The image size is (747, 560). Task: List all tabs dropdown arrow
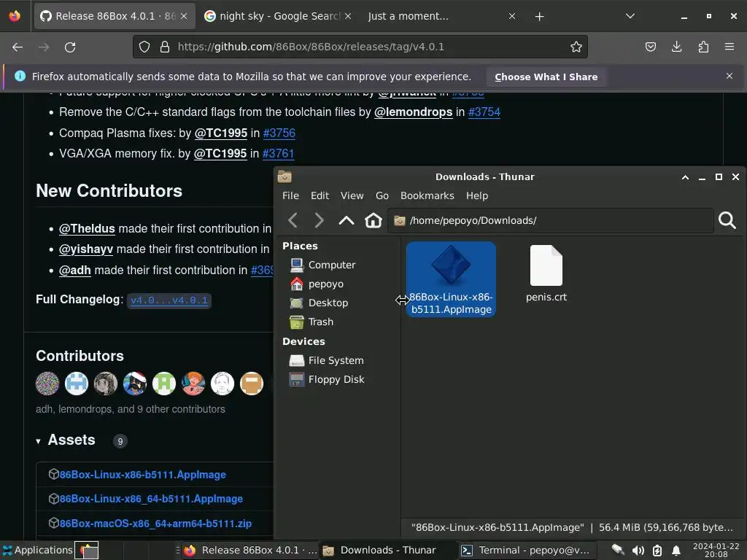(630, 16)
